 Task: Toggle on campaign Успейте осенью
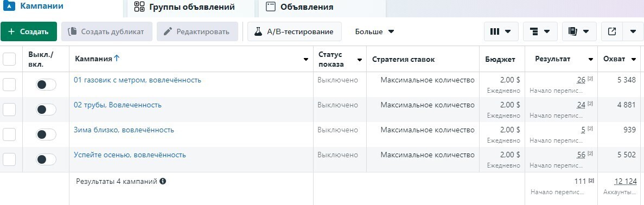click(x=46, y=159)
